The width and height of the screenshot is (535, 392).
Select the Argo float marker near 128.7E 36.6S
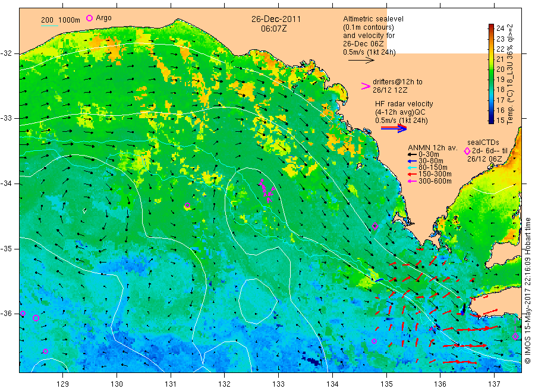pyautogui.click(x=45, y=351)
